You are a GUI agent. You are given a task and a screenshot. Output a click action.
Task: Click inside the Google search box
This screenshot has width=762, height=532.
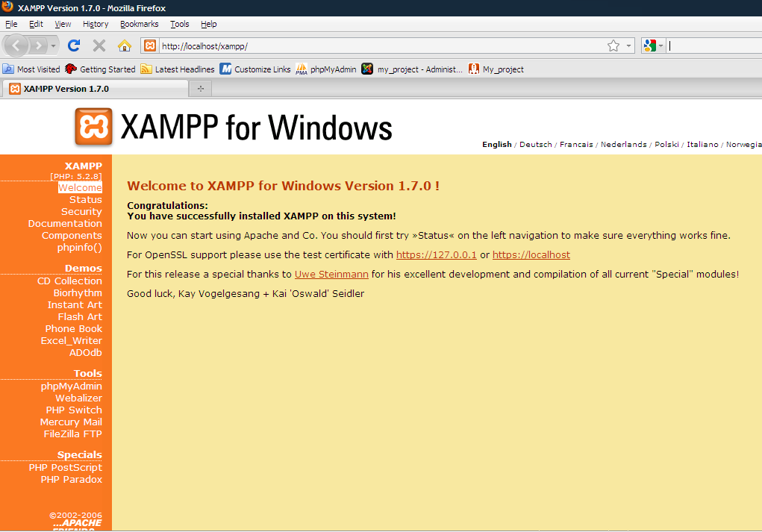(713, 46)
